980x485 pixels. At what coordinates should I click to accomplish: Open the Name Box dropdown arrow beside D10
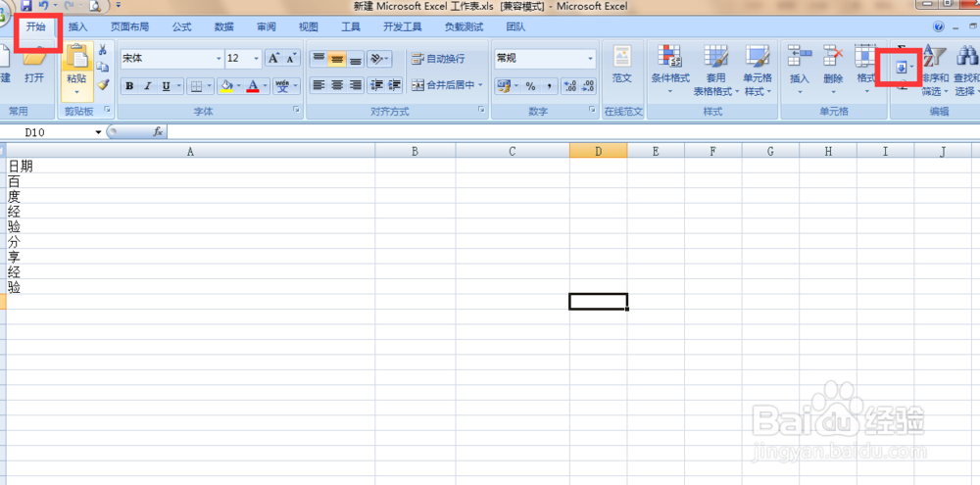point(98,132)
